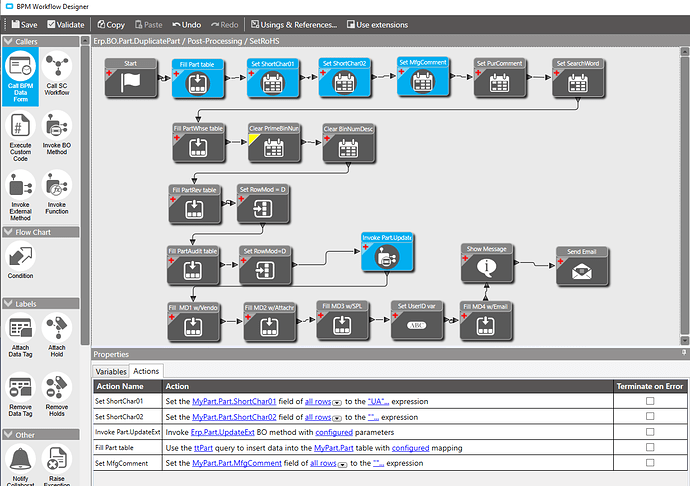Screen dimensions: 690x486
Task: Toggle Terminate on Error for Set ShortChar01
Action: click(x=650, y=401)
